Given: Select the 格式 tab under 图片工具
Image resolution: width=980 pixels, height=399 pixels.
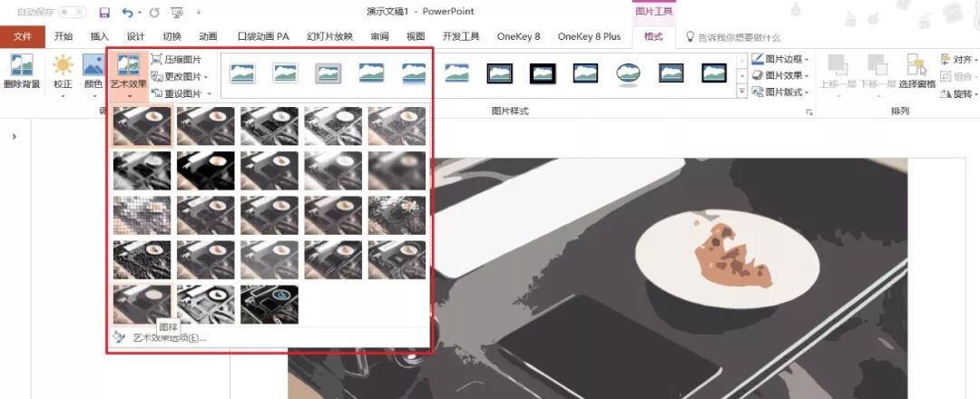Looking at the screenshot, I should 653,37.
